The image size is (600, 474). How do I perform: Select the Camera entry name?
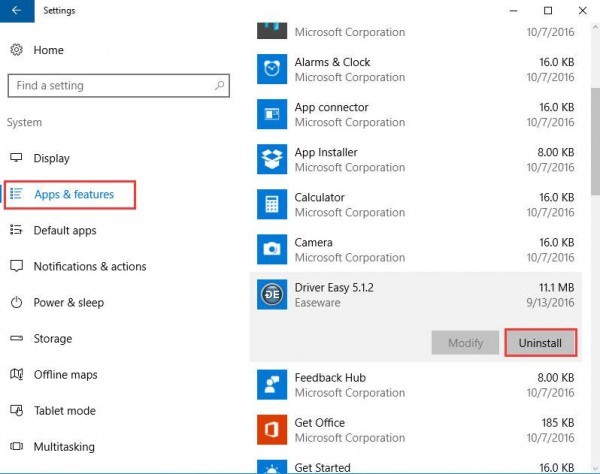point(313,243)
